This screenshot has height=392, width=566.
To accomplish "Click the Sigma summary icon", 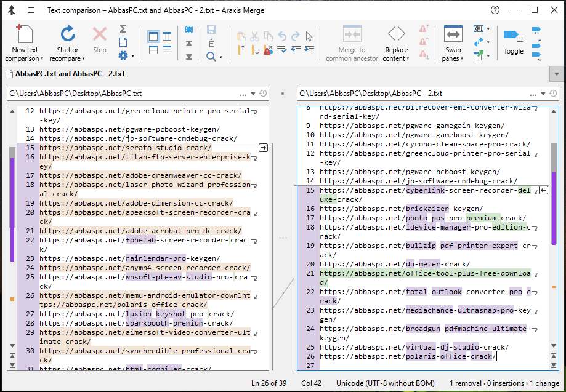I will tap(123, 28).
